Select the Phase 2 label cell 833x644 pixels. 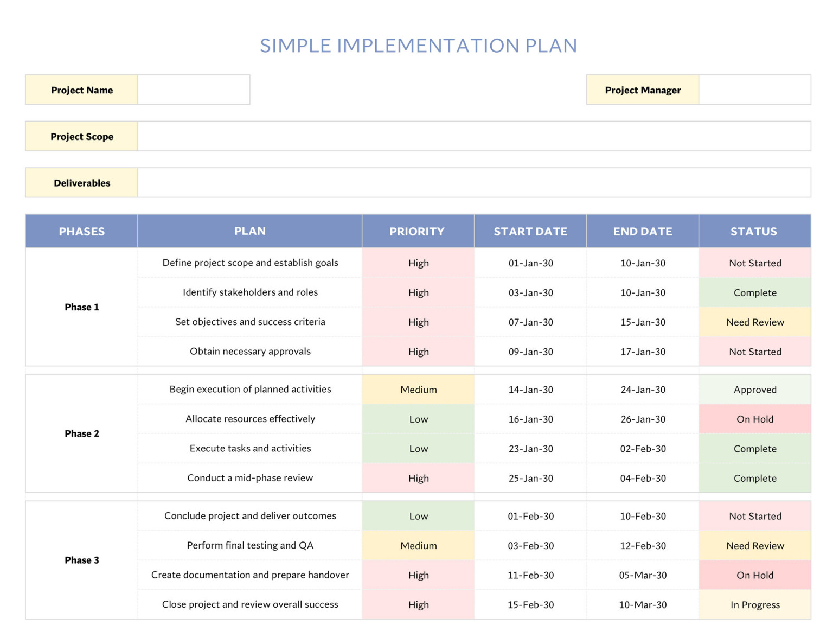(81, 433)
